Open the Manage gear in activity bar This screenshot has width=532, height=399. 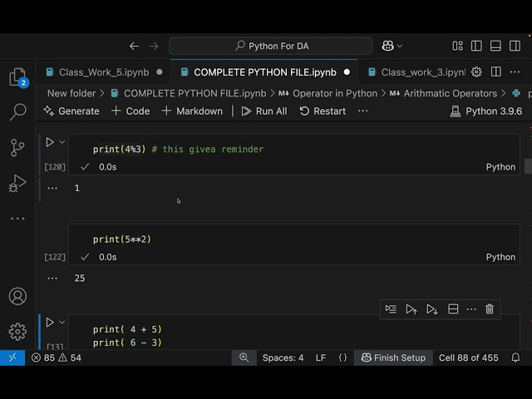[17, 332]
